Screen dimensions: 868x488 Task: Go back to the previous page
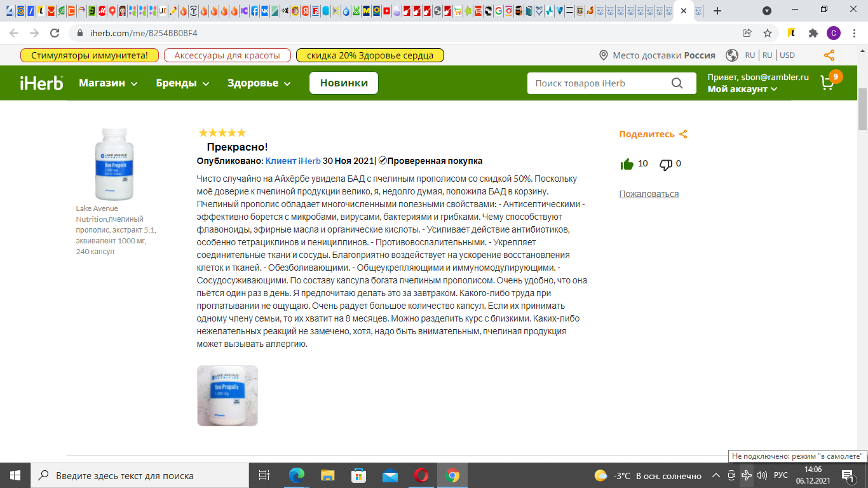pos(14,33)
